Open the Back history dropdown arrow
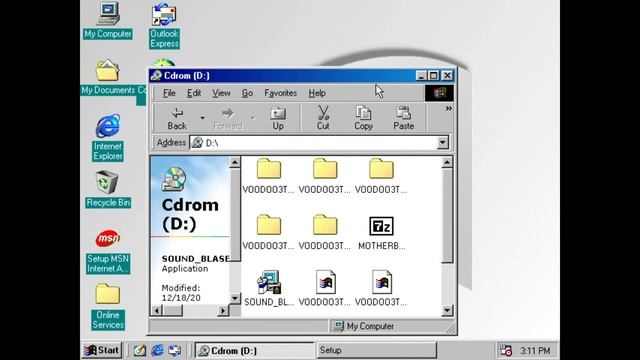Viewport: 640px width, 360px height. 202,118
